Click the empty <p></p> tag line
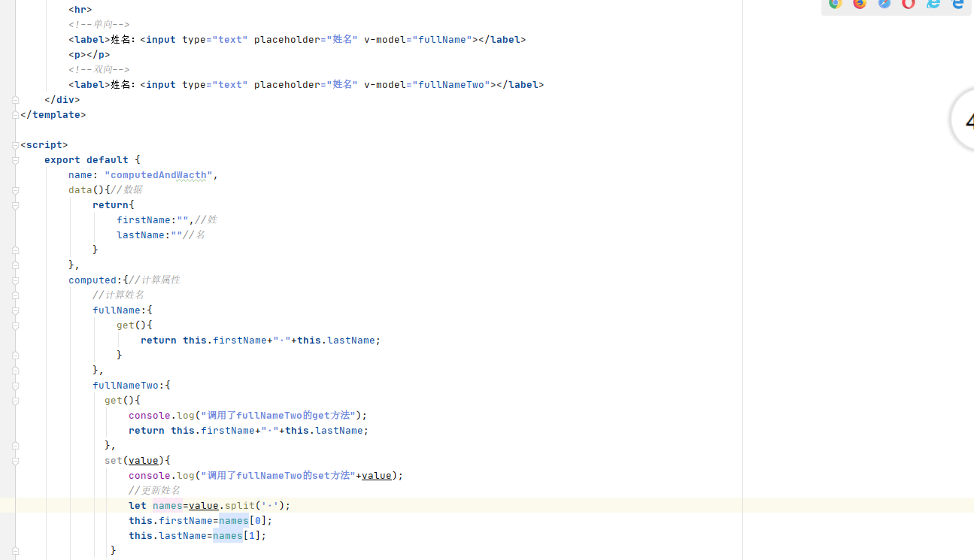The image size is (974, 560). (90, 54)
